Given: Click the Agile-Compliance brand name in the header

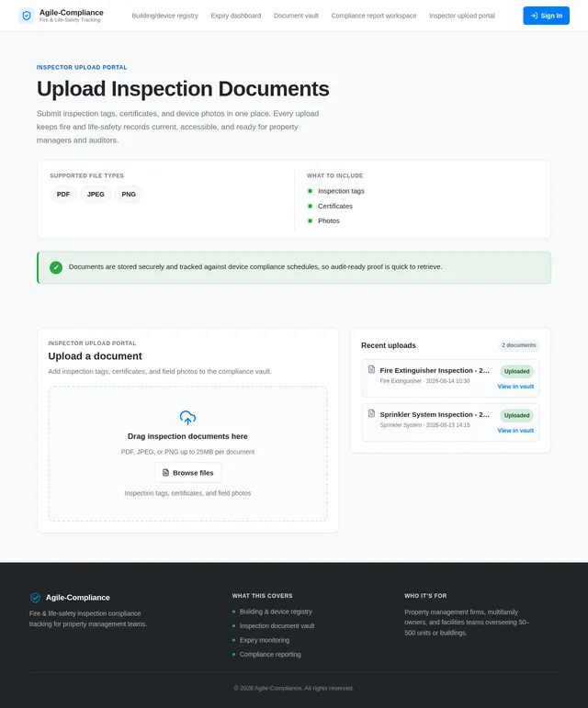Looking at the screenshot, I should pos(72,13).
